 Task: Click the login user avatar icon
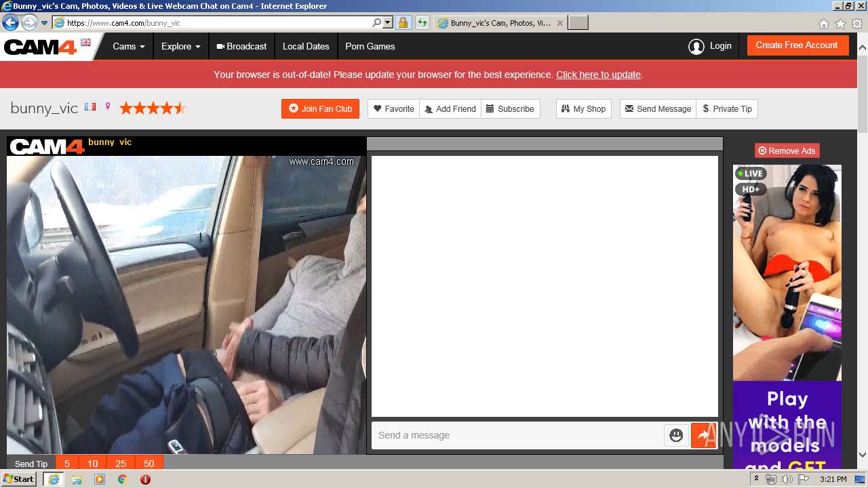pos(696,46)
